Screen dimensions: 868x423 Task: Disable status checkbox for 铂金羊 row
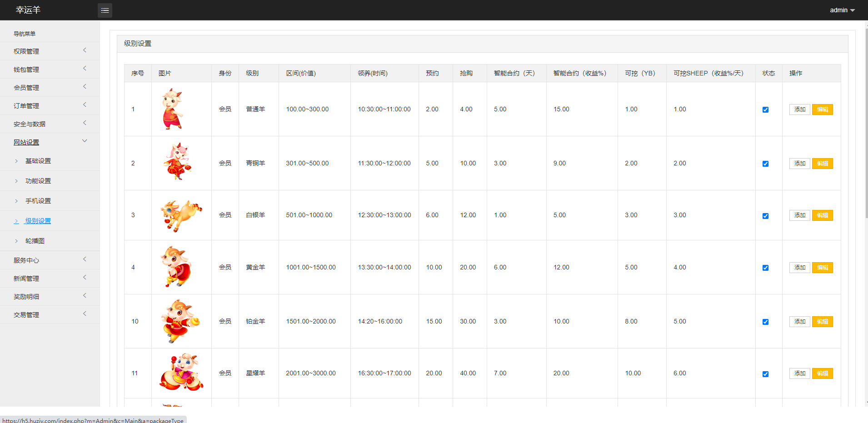click(x=765, y=322)
